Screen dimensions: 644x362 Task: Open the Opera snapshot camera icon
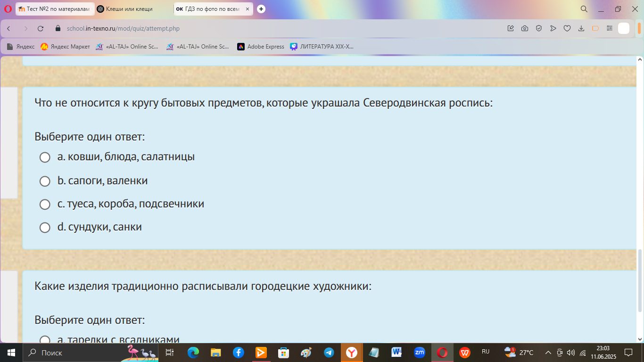pyautogui.click(x=525, y=28)
